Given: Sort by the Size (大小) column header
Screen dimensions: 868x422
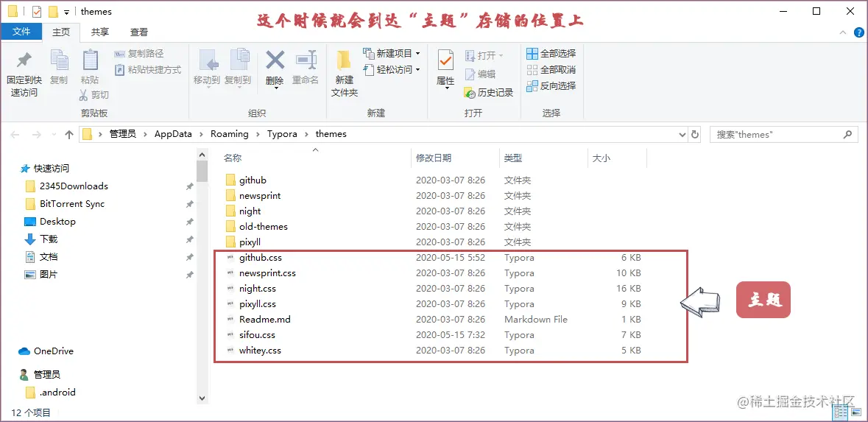Looking at the screenshot, I should 601,158.
